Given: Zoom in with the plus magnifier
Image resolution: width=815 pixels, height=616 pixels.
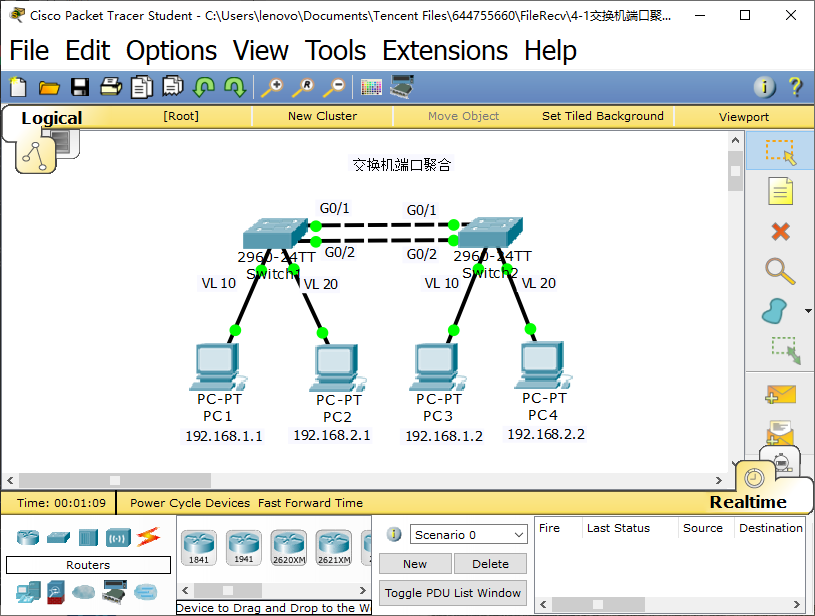Looking at the screenshot, I should pos(272,87).
